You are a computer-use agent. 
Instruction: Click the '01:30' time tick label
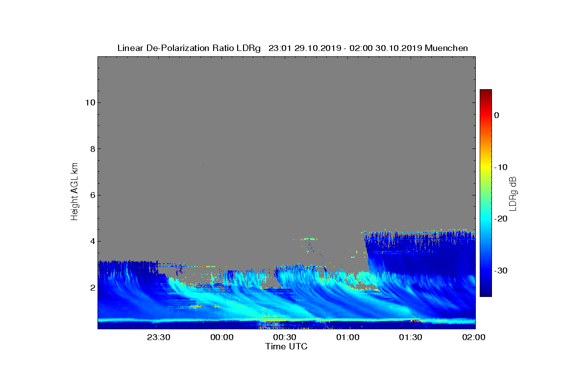[411, 337]
